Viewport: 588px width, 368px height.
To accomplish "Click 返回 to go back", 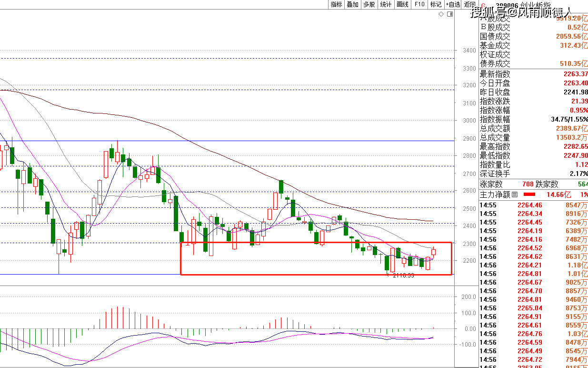I will 469,4.
